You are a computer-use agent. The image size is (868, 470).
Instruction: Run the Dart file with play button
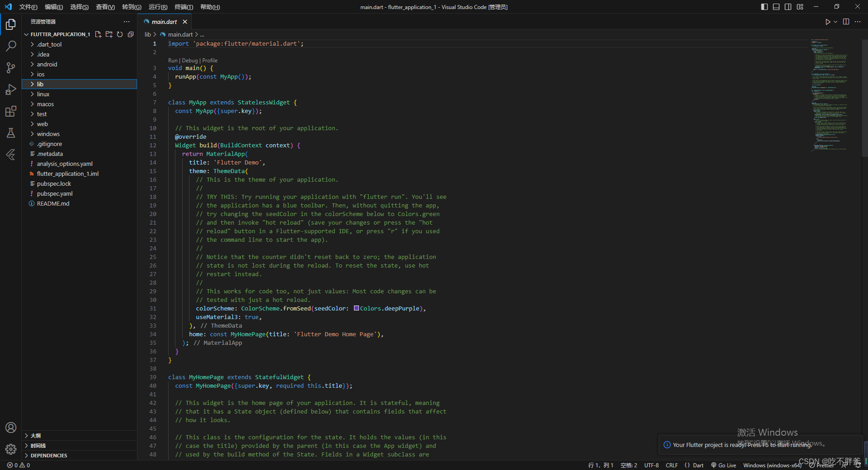coord(828,22)
